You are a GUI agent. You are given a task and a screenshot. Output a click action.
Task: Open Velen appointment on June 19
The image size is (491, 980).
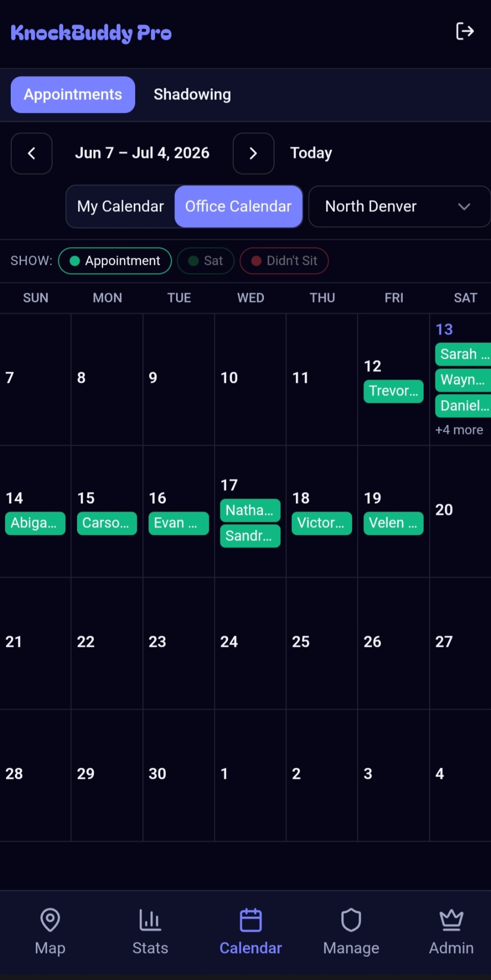click(x=394, y=523)
